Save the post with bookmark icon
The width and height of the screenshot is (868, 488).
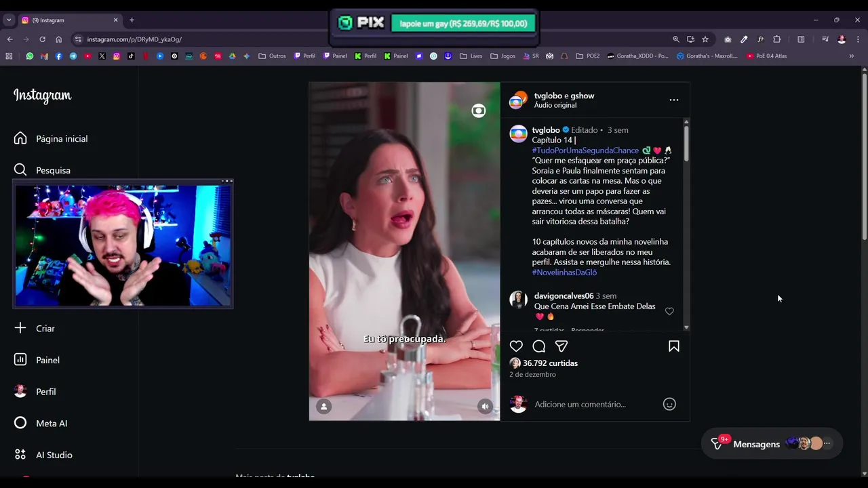pyautogui.click(x=674, y=346)
